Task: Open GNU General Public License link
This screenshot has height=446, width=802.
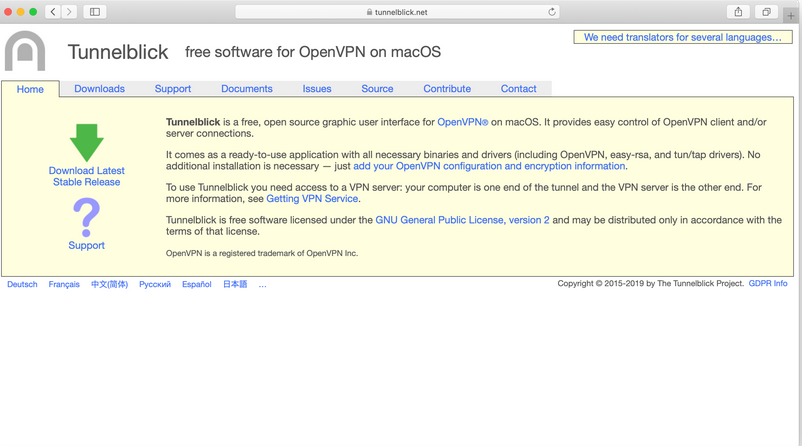Action: tap(462, 220)
